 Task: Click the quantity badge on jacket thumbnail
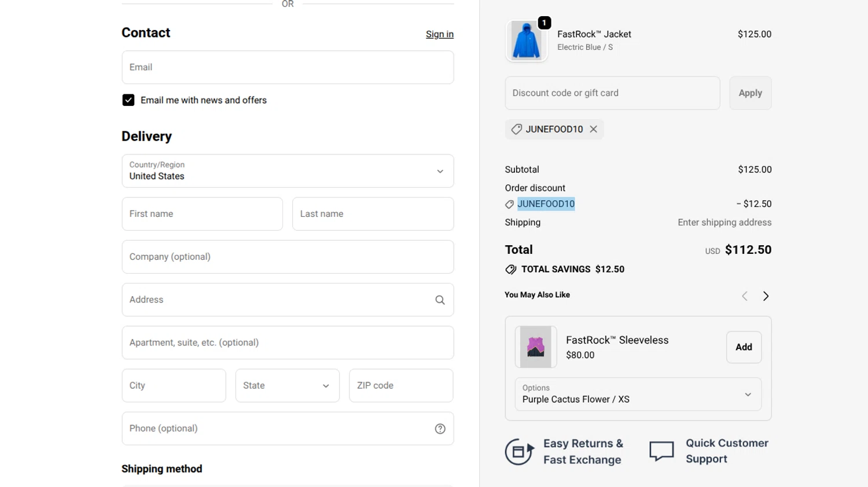544,23
